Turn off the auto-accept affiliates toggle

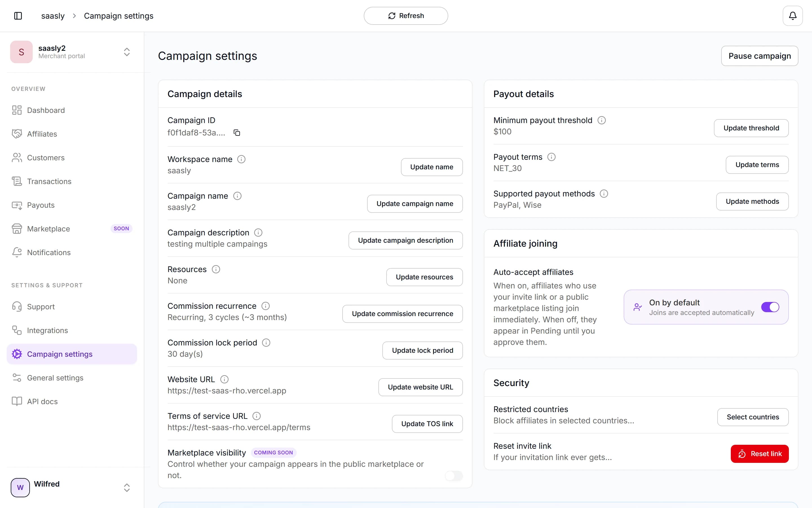point(770,307)
